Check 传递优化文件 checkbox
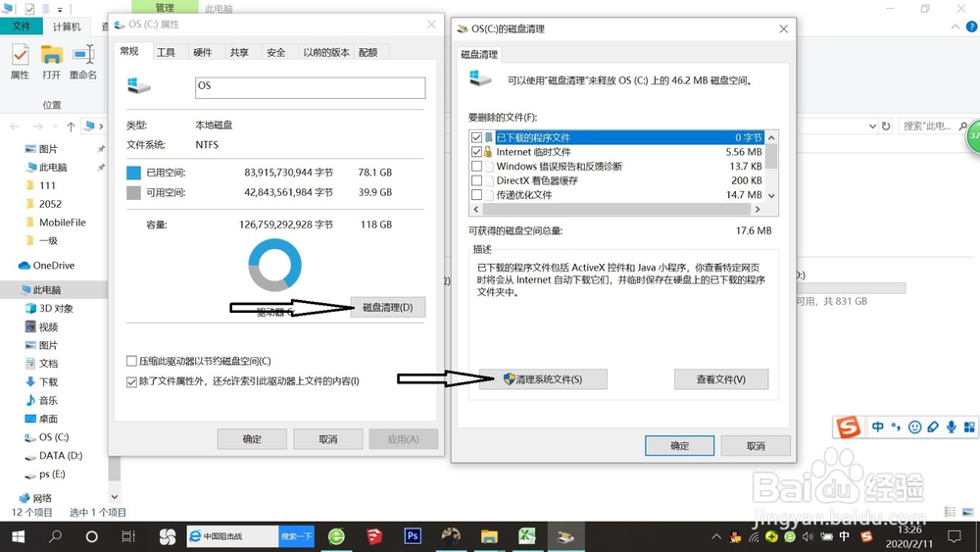The width and height of the screenshot is (980, 552). pos(477,195)
